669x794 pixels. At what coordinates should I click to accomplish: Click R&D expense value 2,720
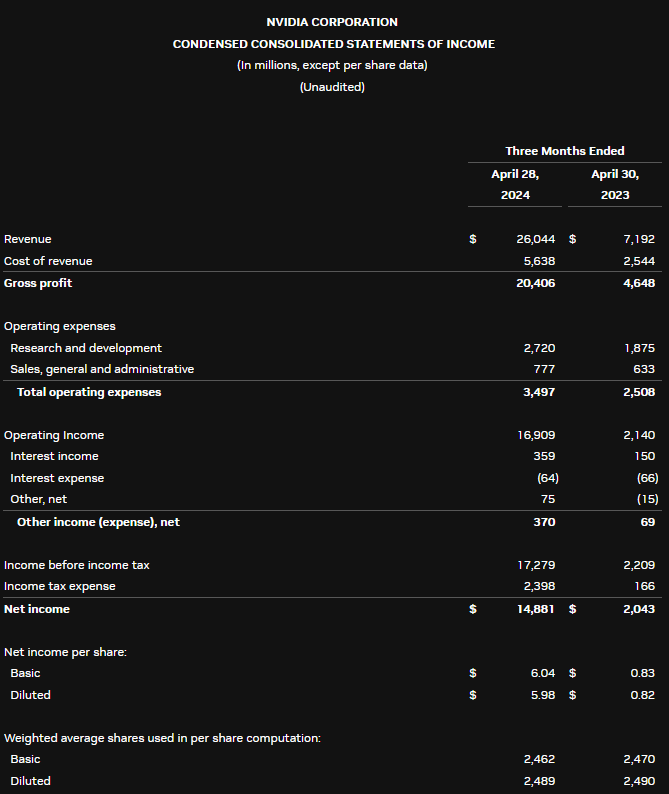click(539, 348)
